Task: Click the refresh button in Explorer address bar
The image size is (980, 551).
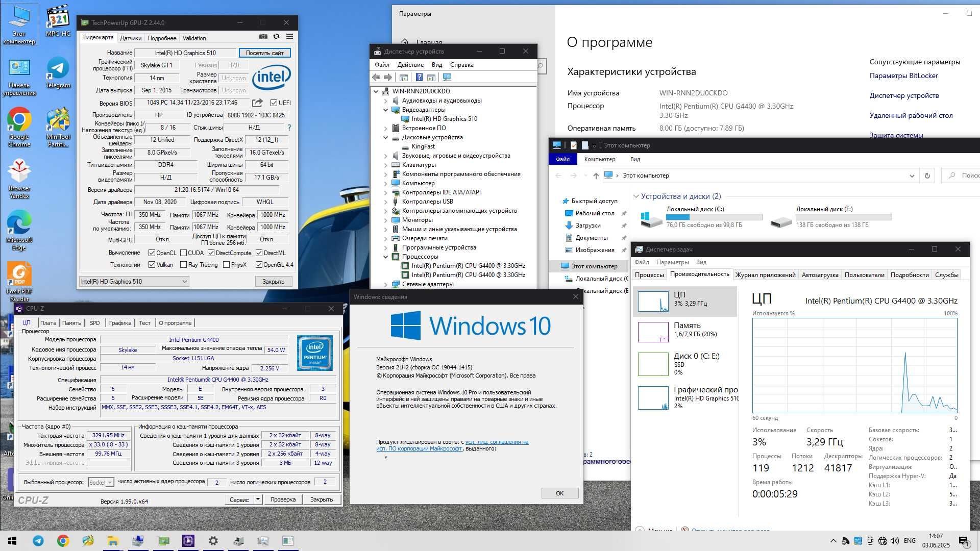Action: coord(927,176)
